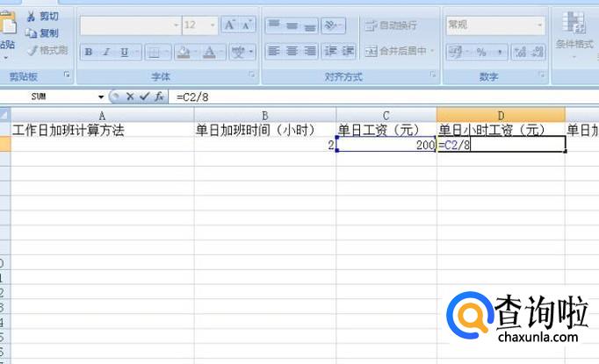The image size is (599, 364).
Task: Increase decimal places
Action: [520, 52]
